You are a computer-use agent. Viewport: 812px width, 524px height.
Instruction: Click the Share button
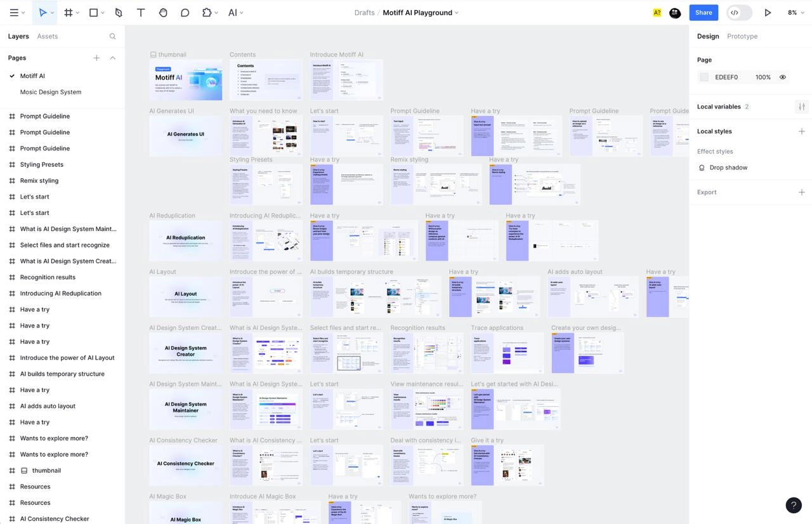point(704,13)
